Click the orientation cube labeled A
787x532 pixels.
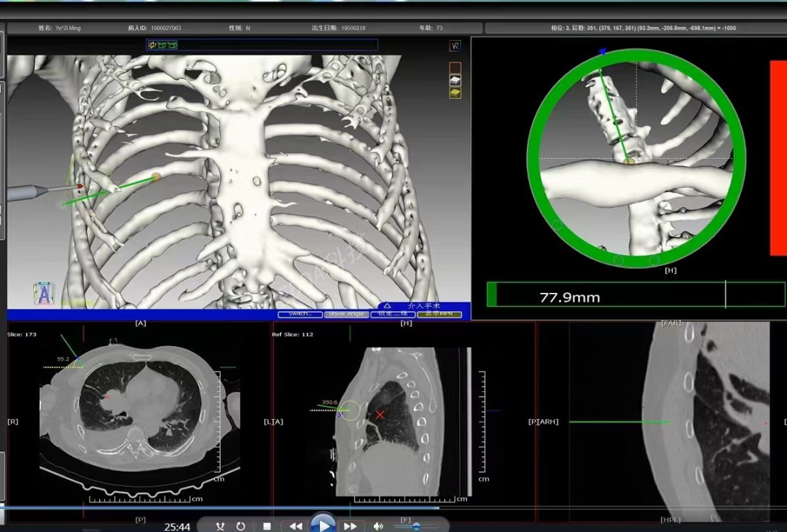[44, 294]
